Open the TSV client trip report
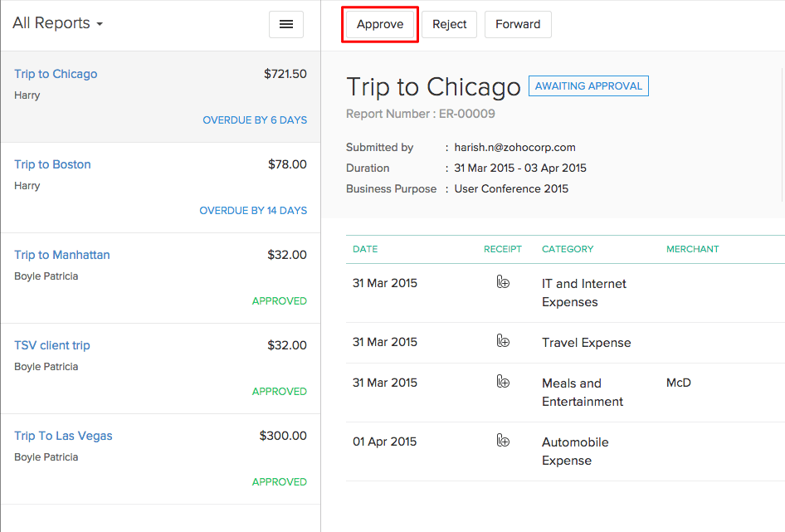Image resolution: width=785 pixels, height=532 pixels. point(51,345)
